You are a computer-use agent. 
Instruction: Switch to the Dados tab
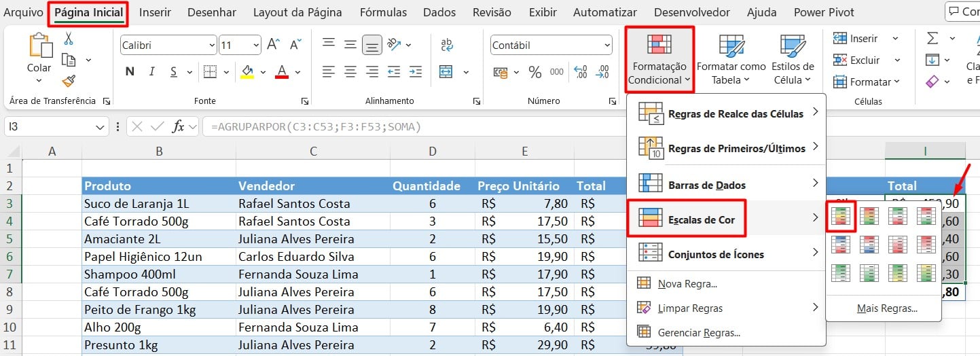(439, 12)
